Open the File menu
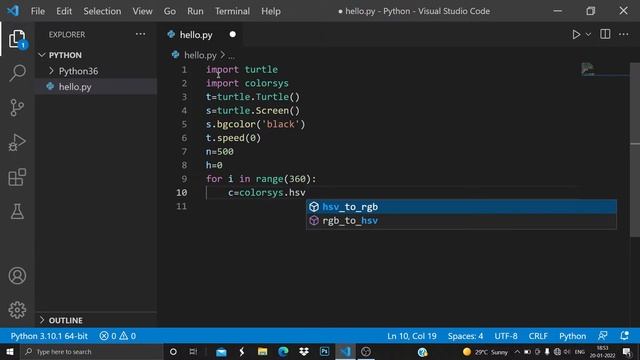 coord(38,11)
